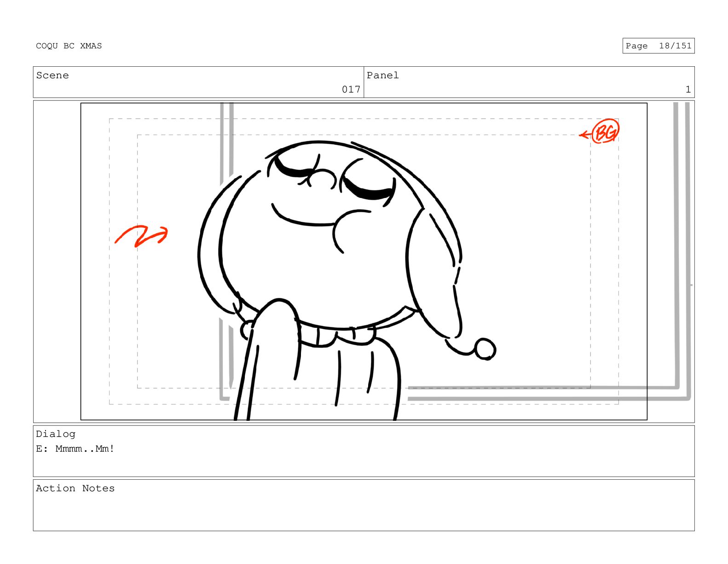Click the 'Dialog' section label
The height and width of the screenshot is (564, 728).
pos(56,434)
